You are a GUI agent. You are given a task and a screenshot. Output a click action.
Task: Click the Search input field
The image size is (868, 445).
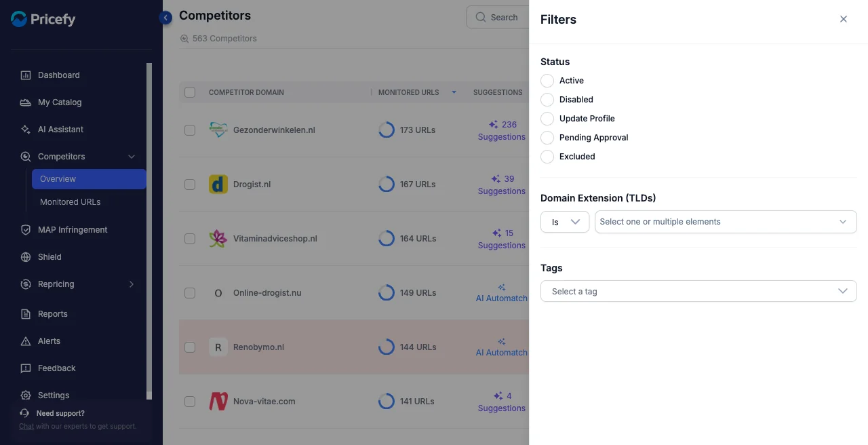coord(498,18)
